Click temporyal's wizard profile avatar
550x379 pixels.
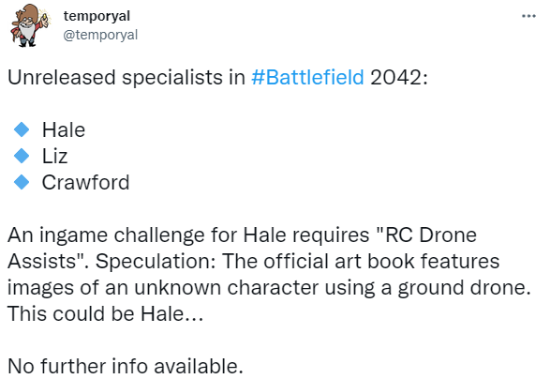[x=30, y=25]
